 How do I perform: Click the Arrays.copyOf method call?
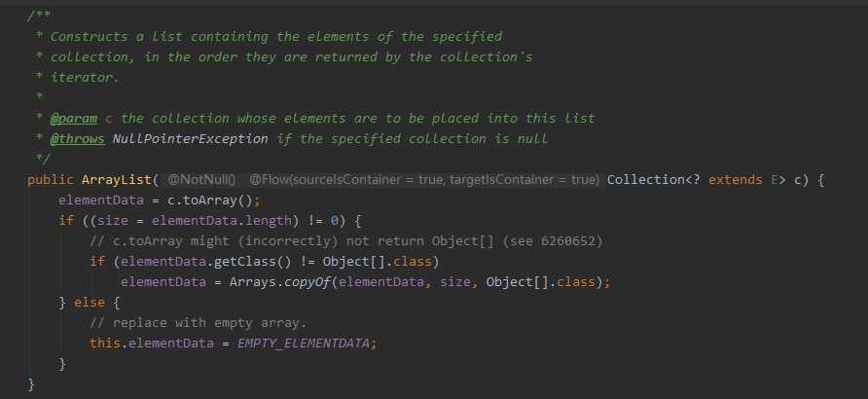(280, 282)
